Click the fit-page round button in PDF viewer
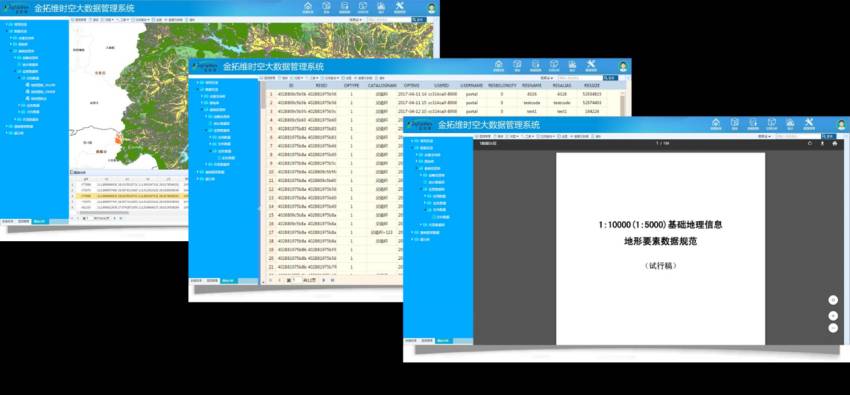The image size is (850, 395). tap(833, 300)
